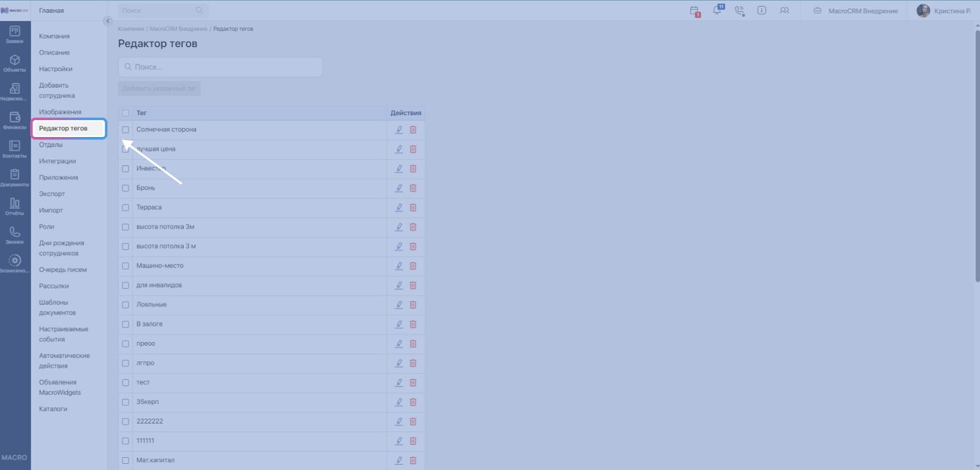Click the notifications bell icon
Viewport: 980px width, 470px height.
point(717,10)
